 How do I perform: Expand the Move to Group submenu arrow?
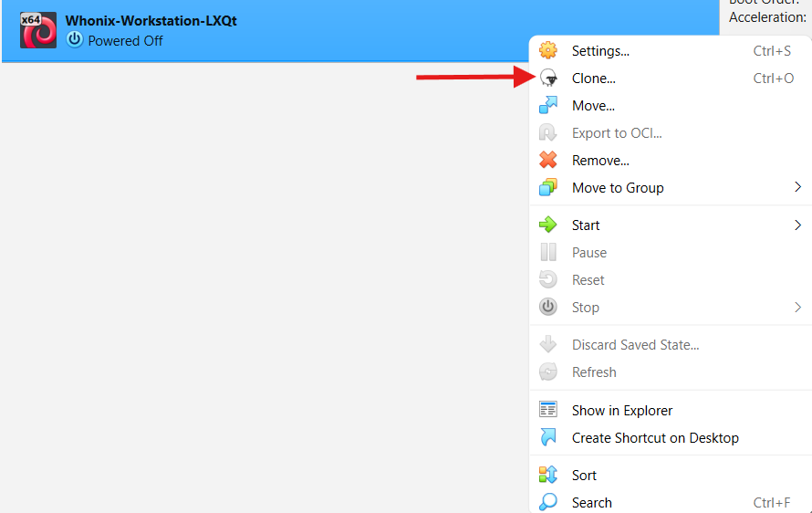tap(797, 188)
